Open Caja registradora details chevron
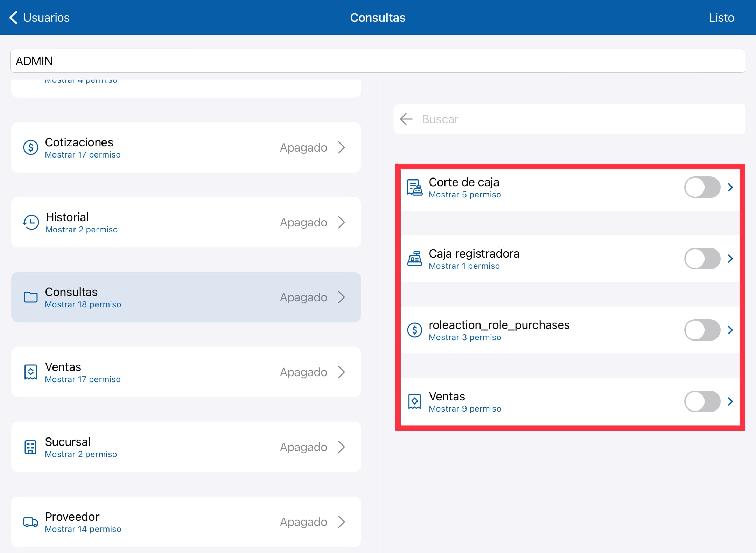Image resolution: width=756 pixels, height=553 pixels. click(730, 259)
